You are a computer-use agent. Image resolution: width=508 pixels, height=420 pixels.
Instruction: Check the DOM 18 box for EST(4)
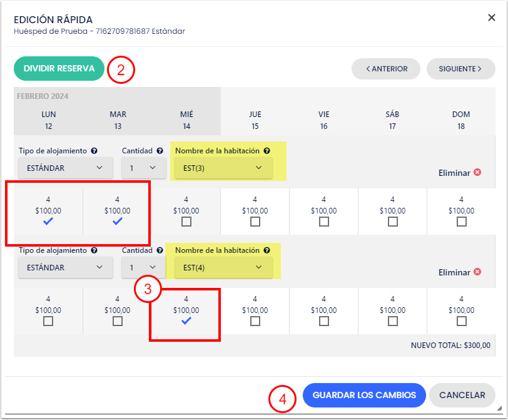pos(461,320)
